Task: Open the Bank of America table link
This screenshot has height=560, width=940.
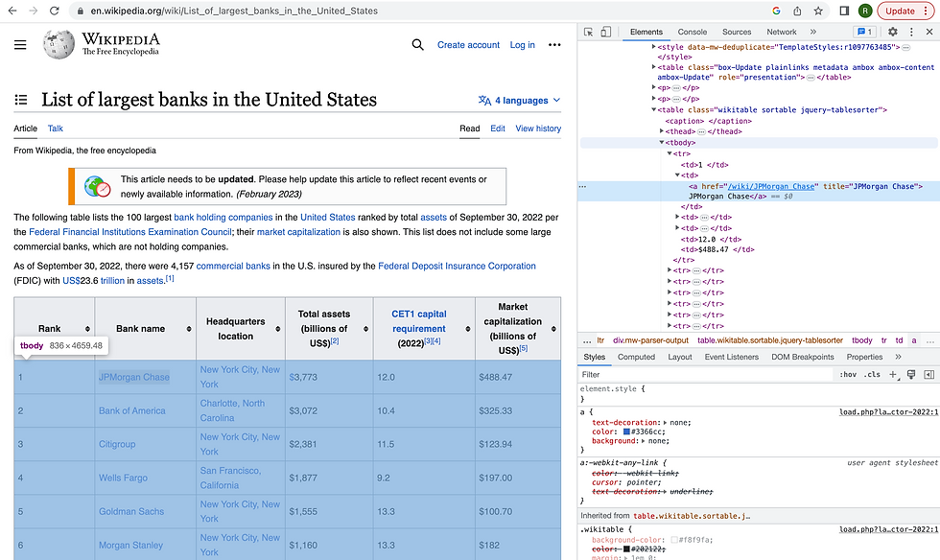Action: [132, 410]
